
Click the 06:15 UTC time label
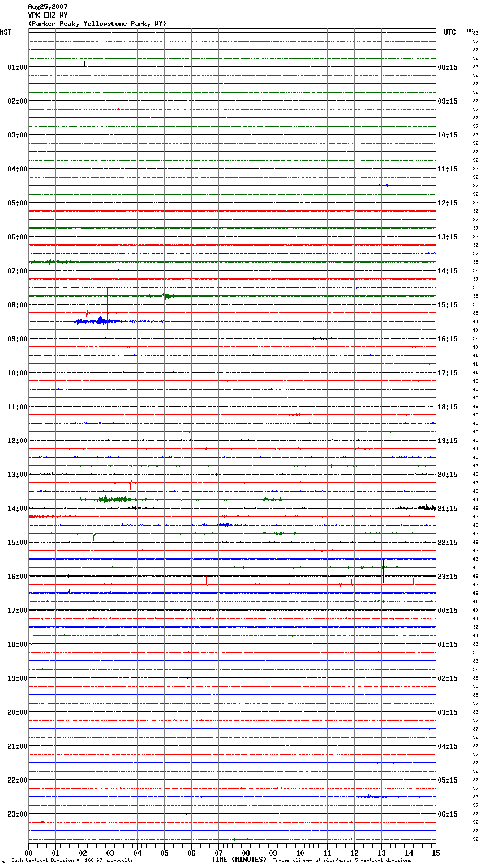[x=448, y=814]
